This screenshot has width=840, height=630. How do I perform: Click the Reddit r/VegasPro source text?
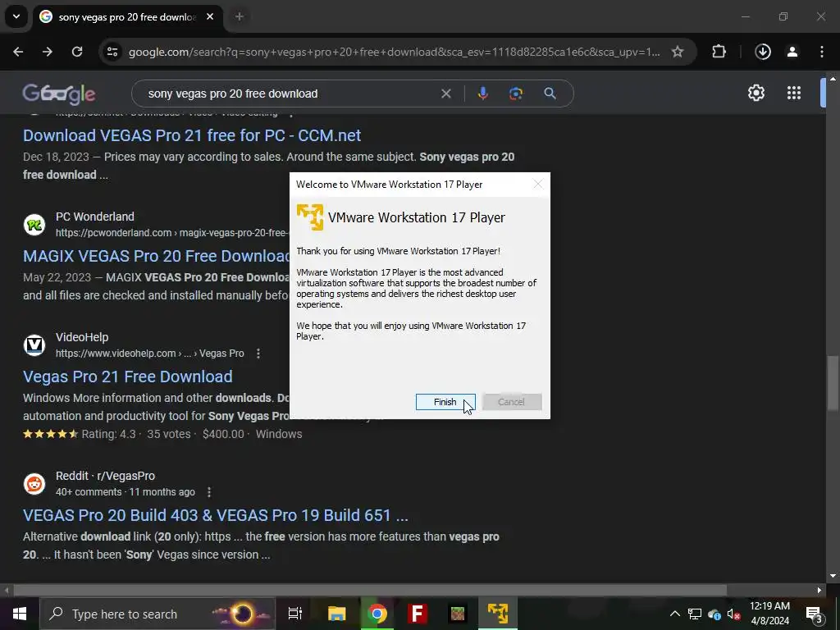105,476
